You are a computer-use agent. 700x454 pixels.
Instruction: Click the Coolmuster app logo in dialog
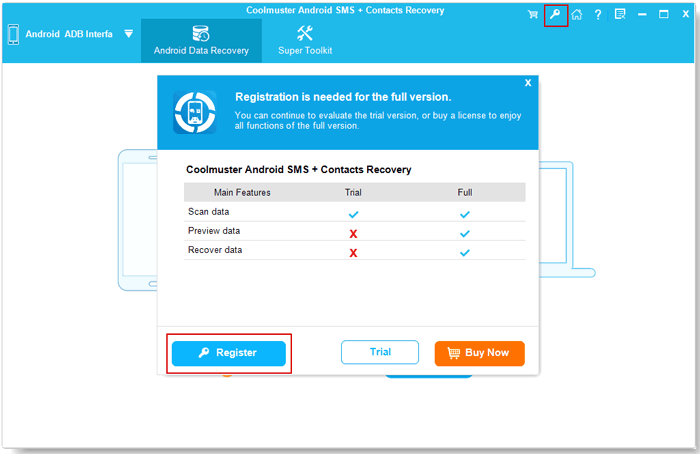pos(195,112)
